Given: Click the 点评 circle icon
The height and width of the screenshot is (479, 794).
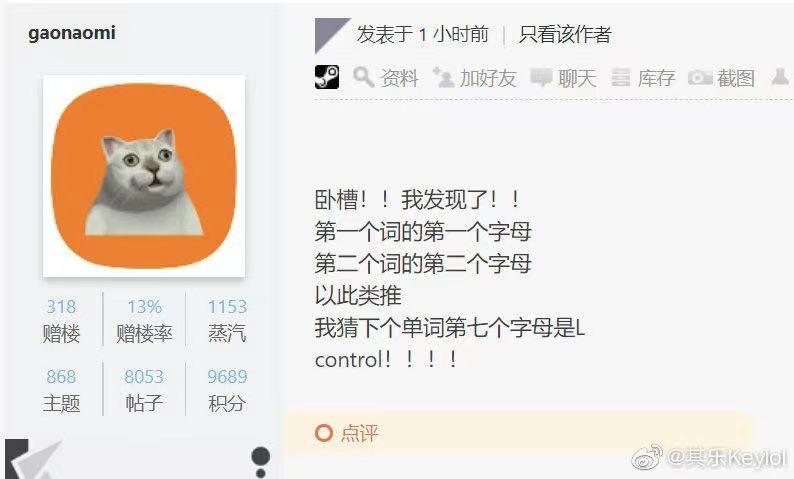Looking at the screenshot, I should coord(324,433).
